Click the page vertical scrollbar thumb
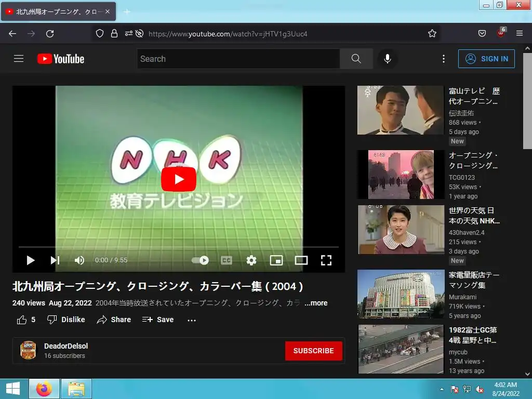The width and height of the screenshot is (532, 399). pyautogui.click(x=528, y=101)
